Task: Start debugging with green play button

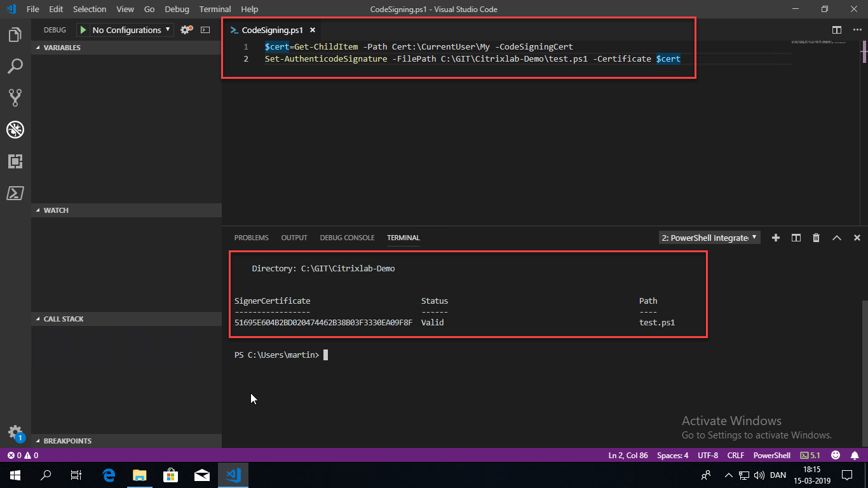Action: (x=83, y=30)
